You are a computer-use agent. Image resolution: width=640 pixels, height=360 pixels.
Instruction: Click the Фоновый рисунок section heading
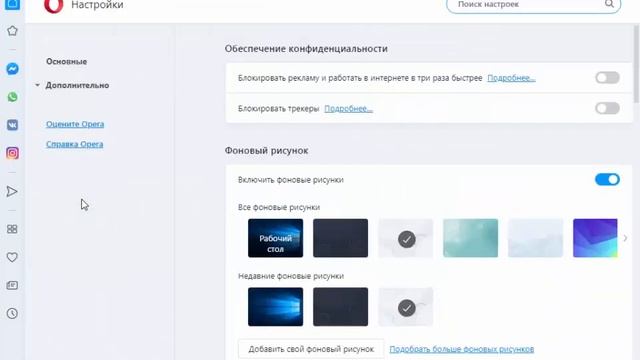tap(267, 151)
